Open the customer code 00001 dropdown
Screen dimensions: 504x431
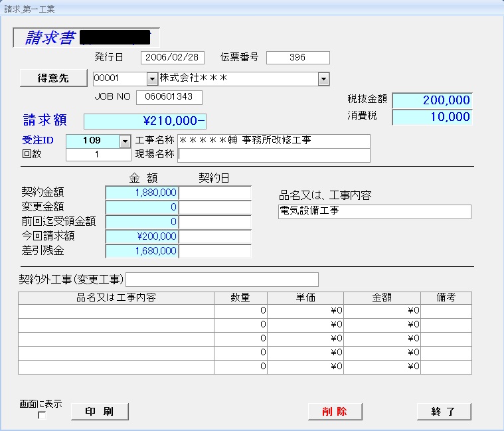pyautogui.click(x=151, y=79)
